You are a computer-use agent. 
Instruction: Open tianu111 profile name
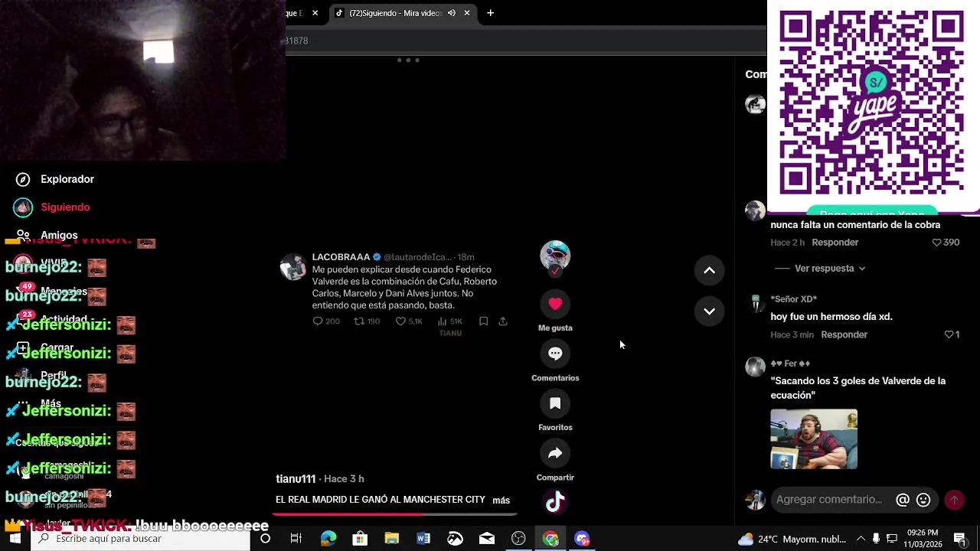pos(296,478)
